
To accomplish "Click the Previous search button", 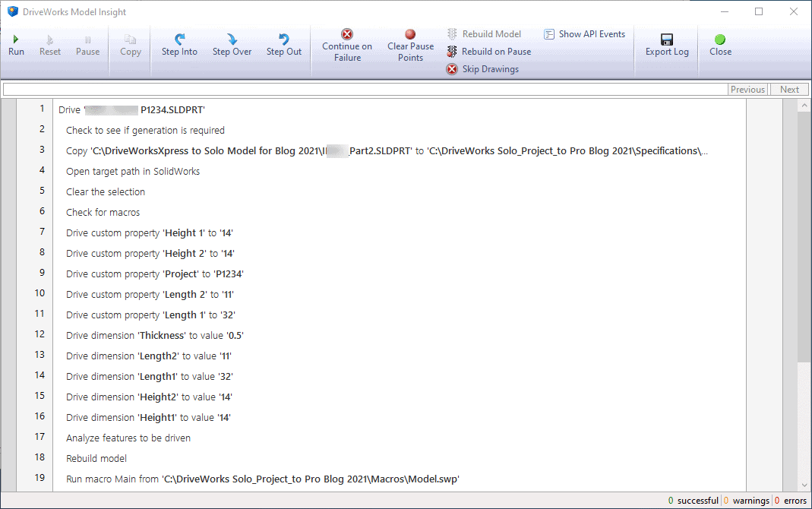I will (747, 90).
